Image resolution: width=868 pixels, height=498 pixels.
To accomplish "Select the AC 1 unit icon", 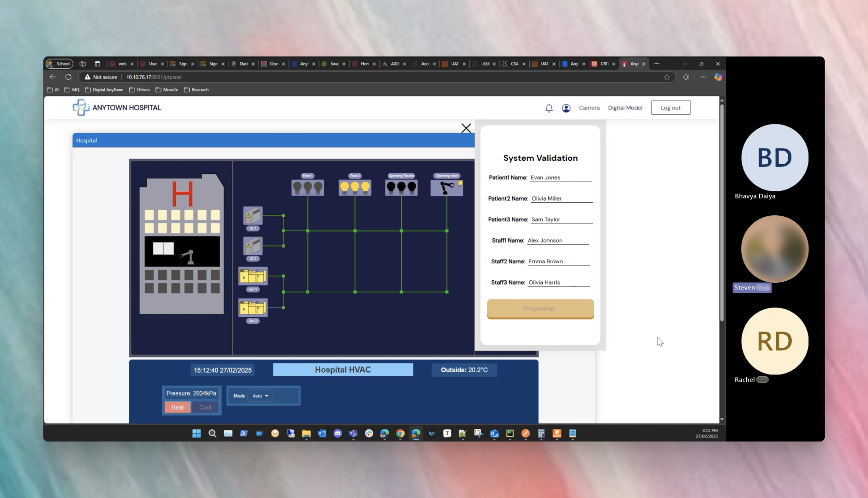I will [252, 217].
